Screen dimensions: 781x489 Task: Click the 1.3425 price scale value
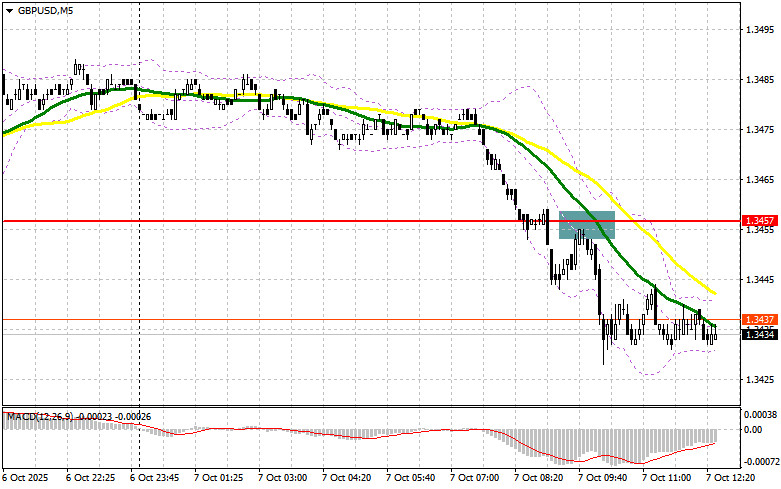click(759, 380)
